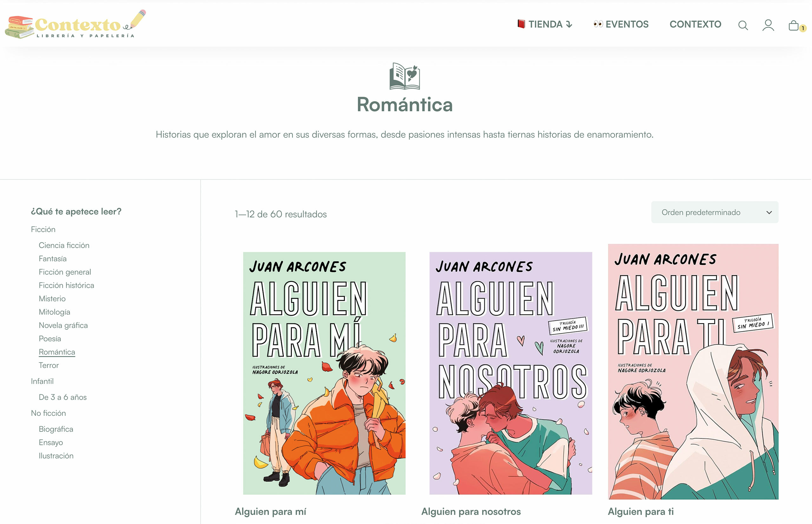
Task: Choose De 3 a 6 años category
Action: pyautogui.click(x=63, y=397)
